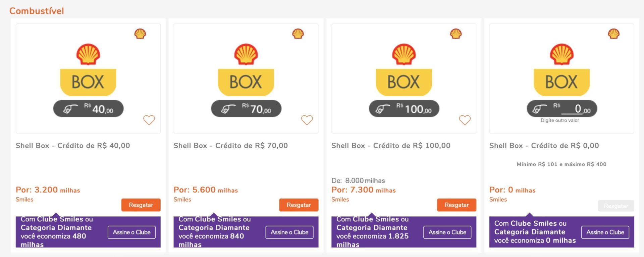Click Shell badge on R$ 70,00 card

[x=298, y=34]
